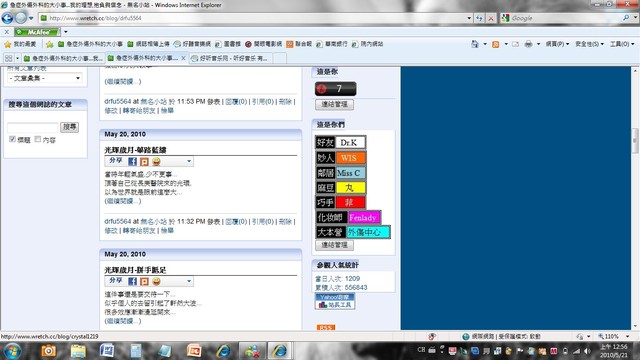Viewport: 640px width, 360px height.
Task: Expand the article collection dropdown
Action: pyautogui.click(x=45, y=78)
